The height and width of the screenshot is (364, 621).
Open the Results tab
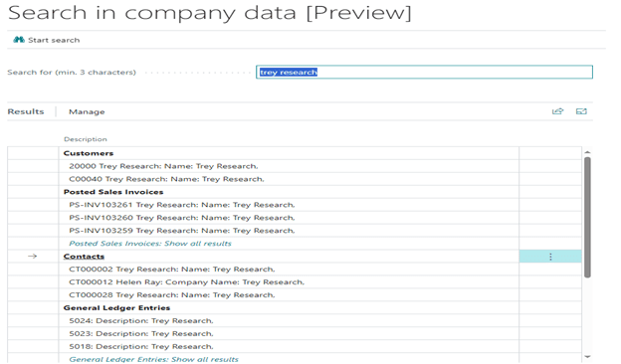click(26, 111)
